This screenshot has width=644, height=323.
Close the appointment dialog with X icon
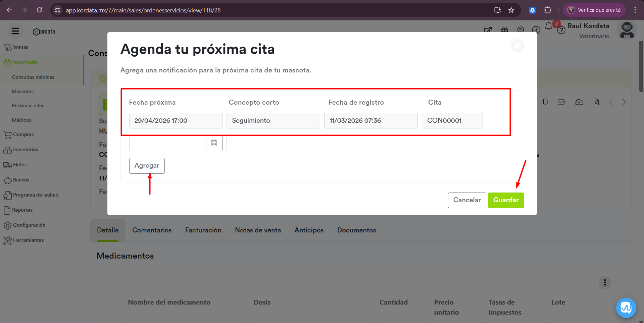[517, 46]
